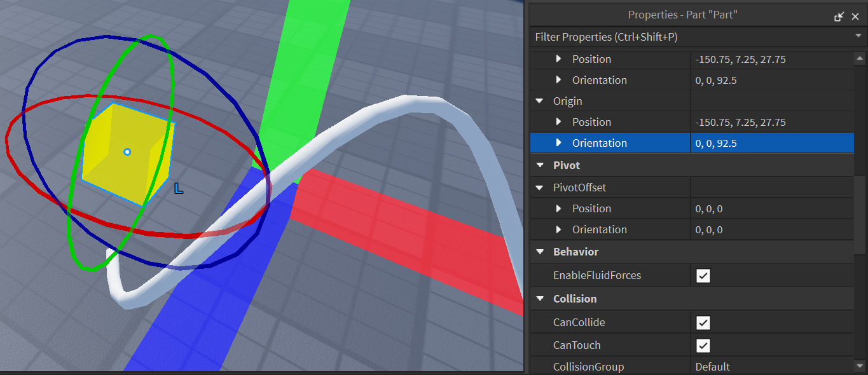
Task: Collapse the PivotOffset property
Action: pos(540,188)
